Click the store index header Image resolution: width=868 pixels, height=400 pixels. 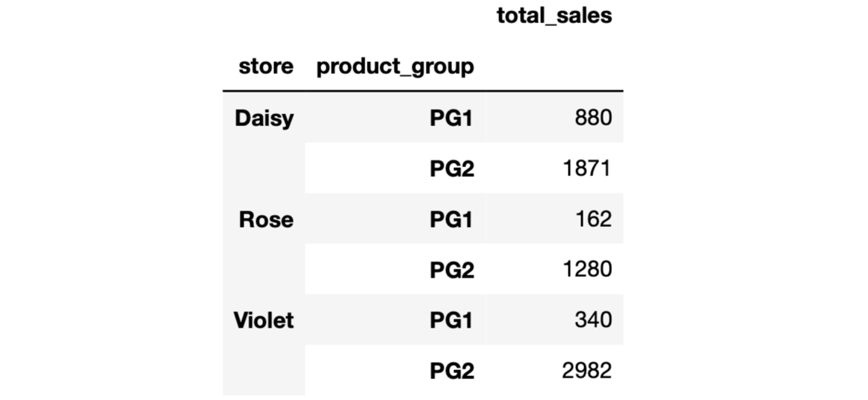click(266, 66)
